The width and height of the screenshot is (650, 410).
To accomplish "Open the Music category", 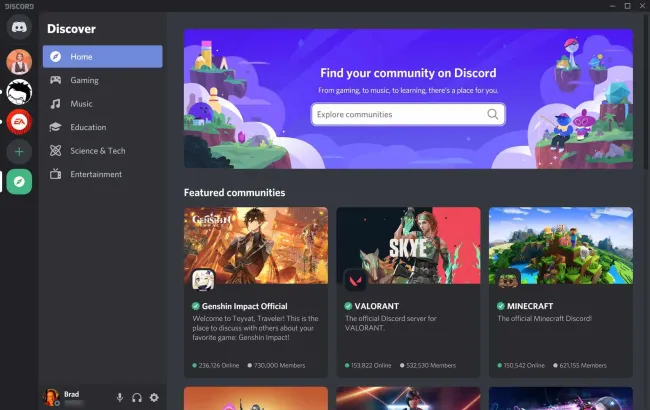I will pos(102,104).
